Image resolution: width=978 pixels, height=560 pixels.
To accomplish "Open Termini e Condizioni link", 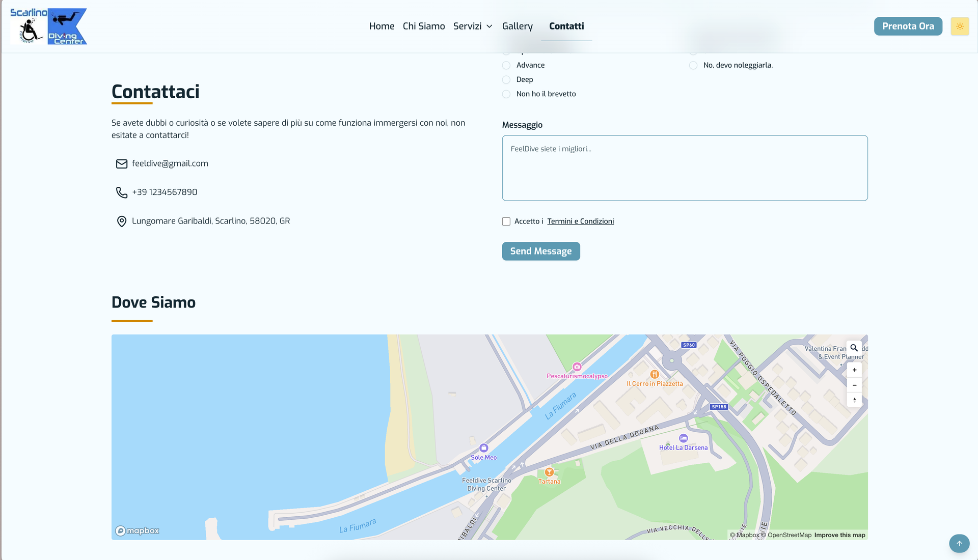I will click(580, 221).
